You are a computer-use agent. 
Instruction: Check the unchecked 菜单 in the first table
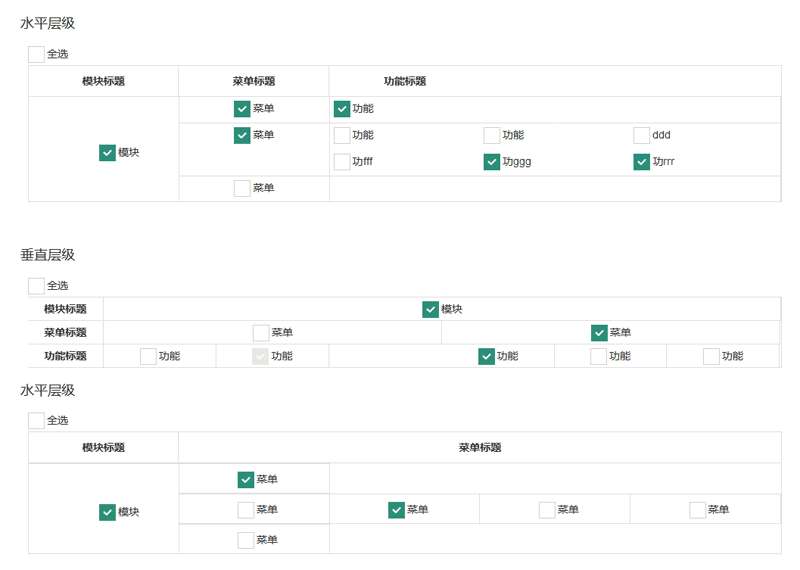pyautogui.click(x=242, y=188)
